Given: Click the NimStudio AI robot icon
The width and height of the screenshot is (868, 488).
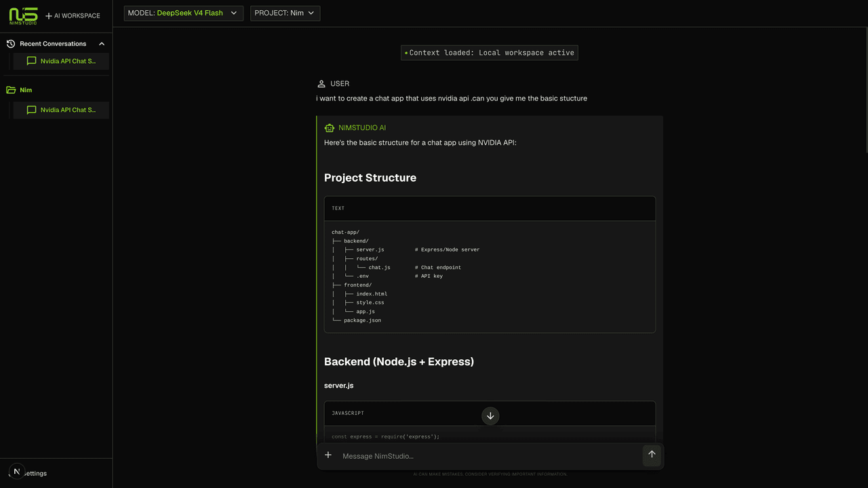Looking at the screenshot, I should (330, 127).
